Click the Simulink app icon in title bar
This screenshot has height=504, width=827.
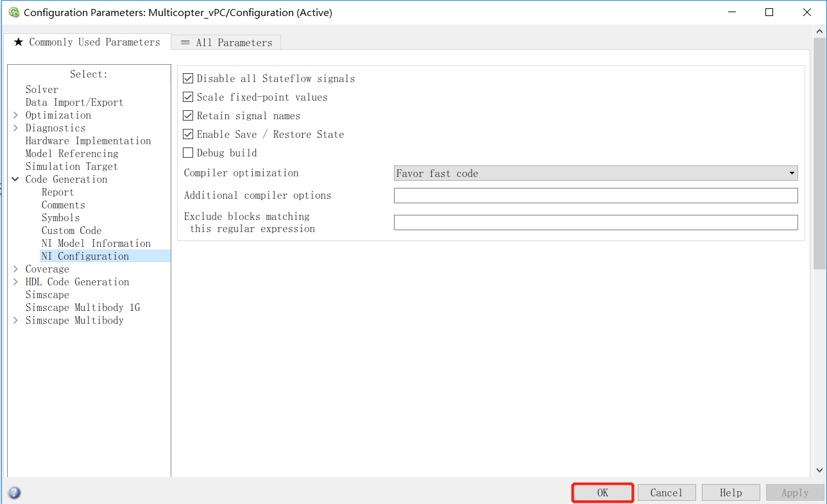click(13, 12)
